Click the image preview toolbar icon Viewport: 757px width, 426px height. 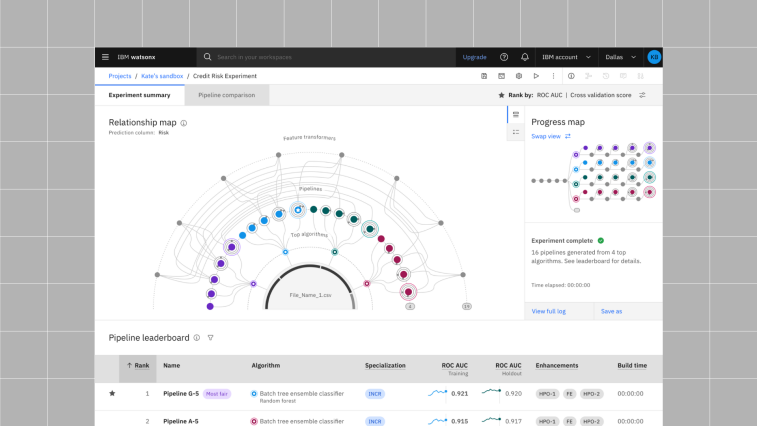click(x=502, y=76)
